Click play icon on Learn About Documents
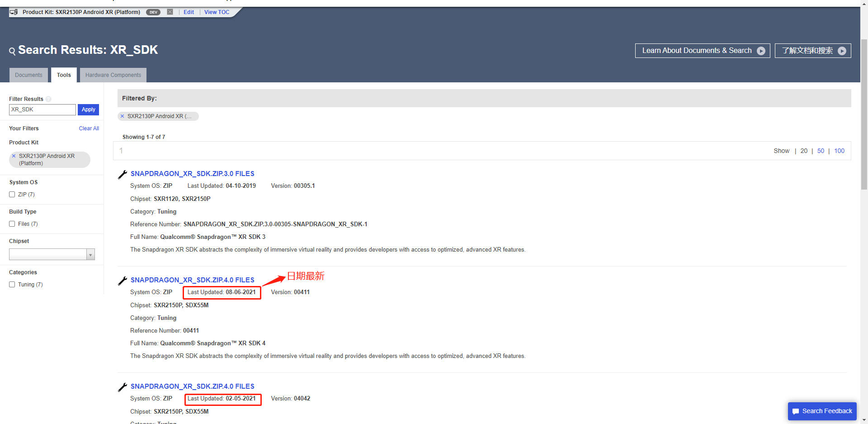The height and width of the screenshot is (424, 868). 761,51
